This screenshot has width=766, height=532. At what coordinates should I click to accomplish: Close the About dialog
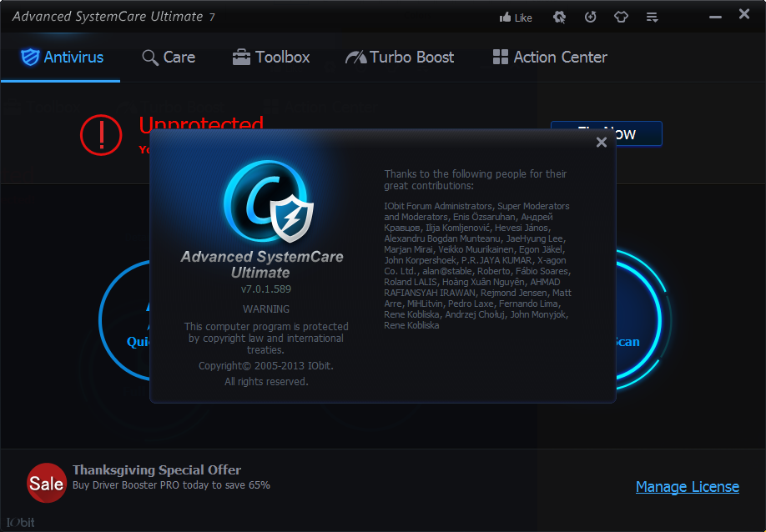pos(602,142)
